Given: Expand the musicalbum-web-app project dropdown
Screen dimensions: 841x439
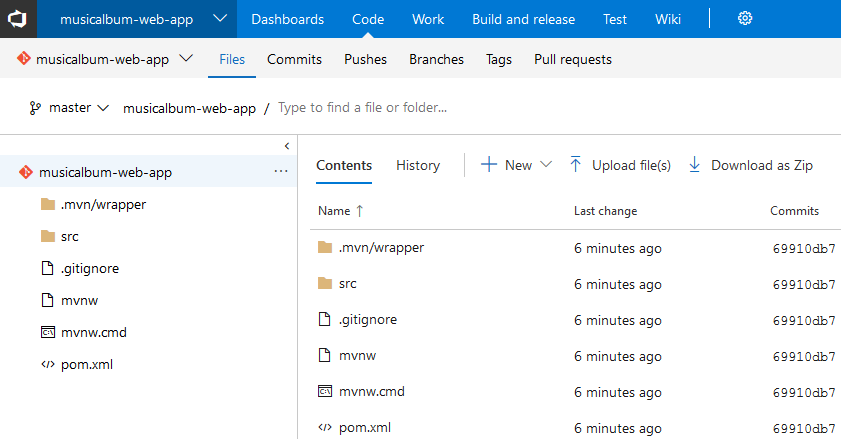Looking at the screenshot, I should click(220, 19).
